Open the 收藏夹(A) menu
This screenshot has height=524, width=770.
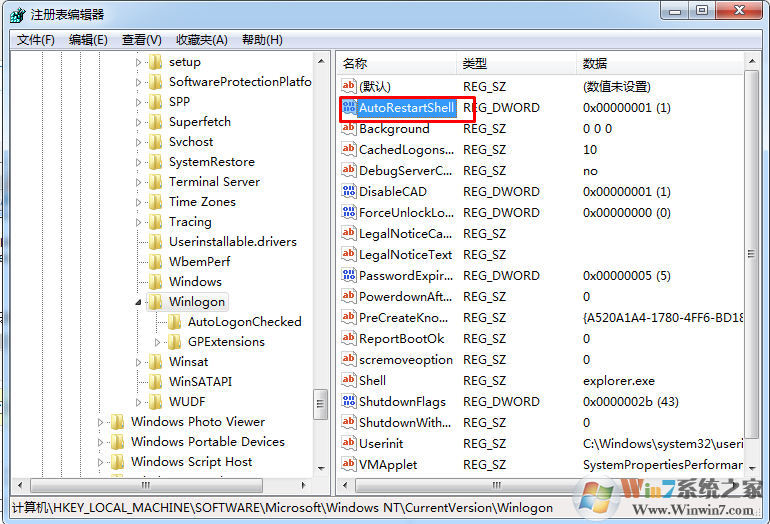coord(202,40)
